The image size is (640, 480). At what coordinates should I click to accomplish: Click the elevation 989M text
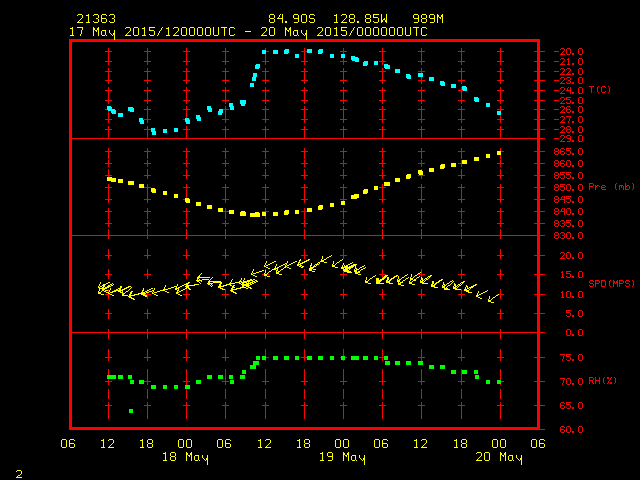pyautogui.click(x=428, y=19)
